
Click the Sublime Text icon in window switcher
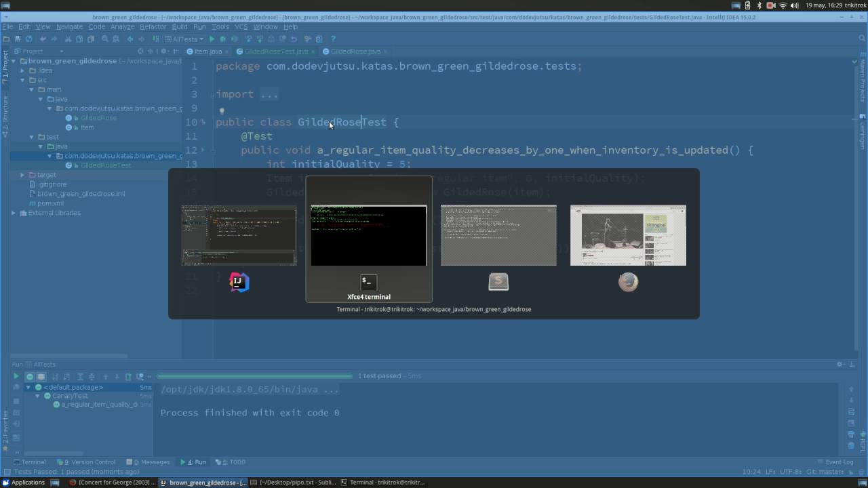click(x=498, y=282)
